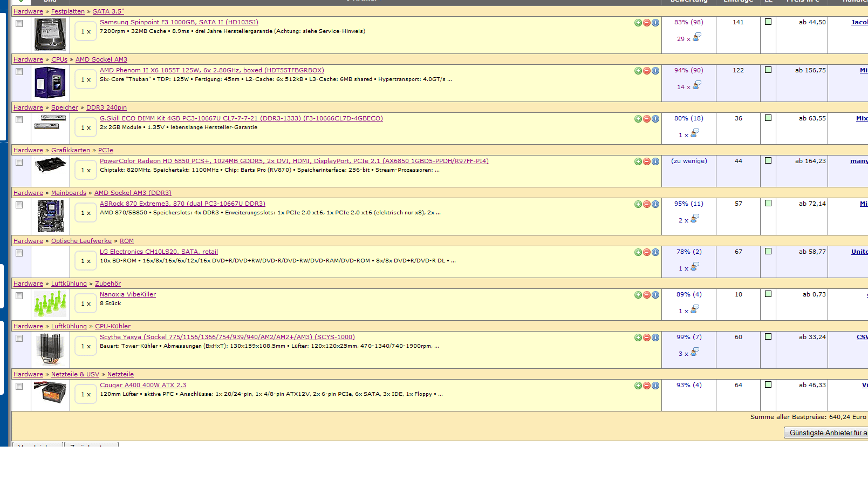This screenshot has width=868, height=486.
Task: Open the blue info icon for Cougar A400
Action: (655, 386)
